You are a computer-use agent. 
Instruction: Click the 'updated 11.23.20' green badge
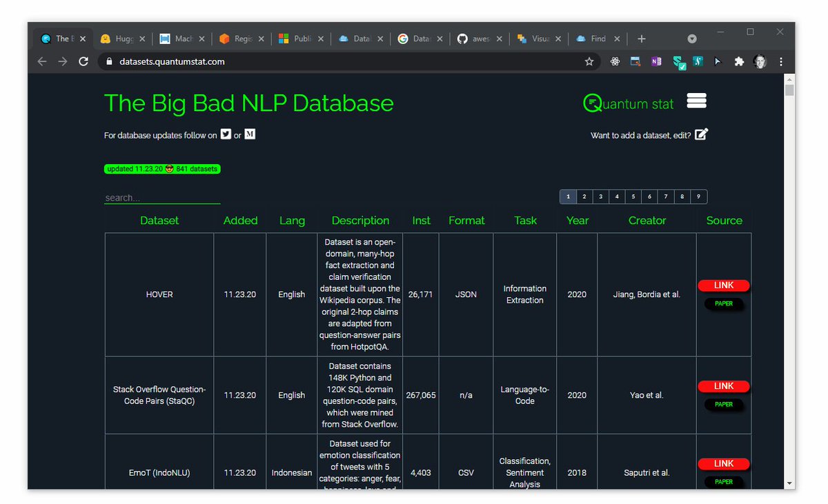point(162,169)
